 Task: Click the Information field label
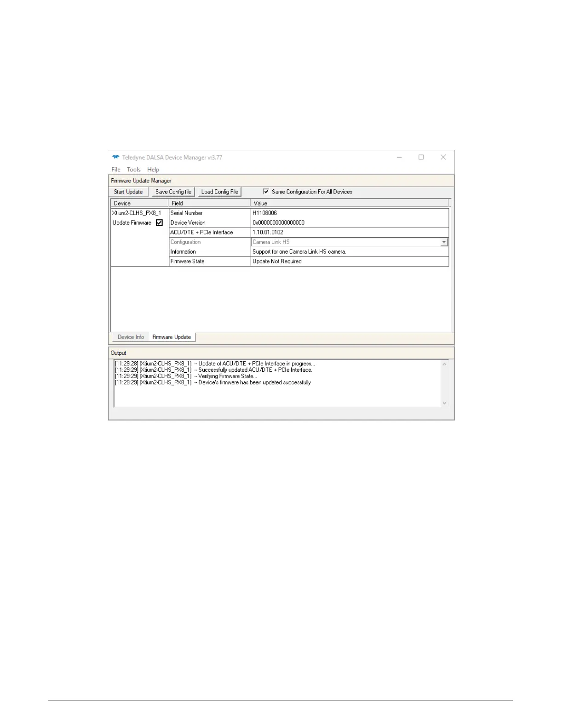pyautogui.click(x=183, y=252)
